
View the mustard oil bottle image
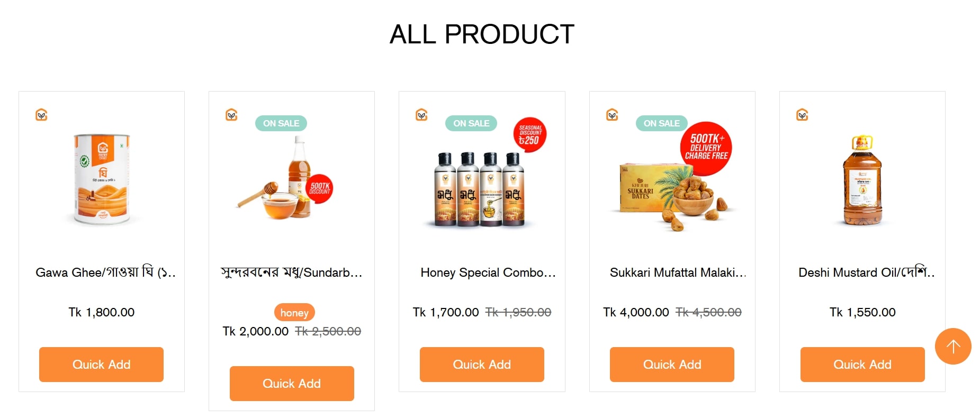[862, 181]
